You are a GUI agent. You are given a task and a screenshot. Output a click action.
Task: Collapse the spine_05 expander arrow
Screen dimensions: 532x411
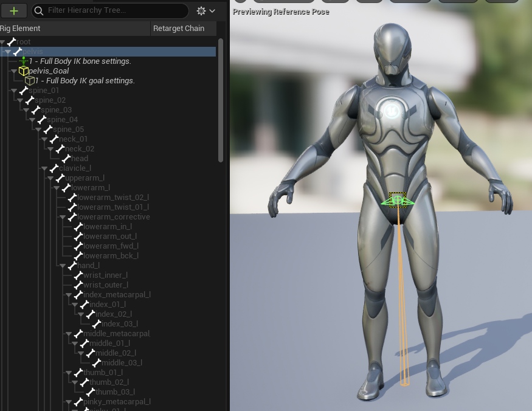coord(38,130)
